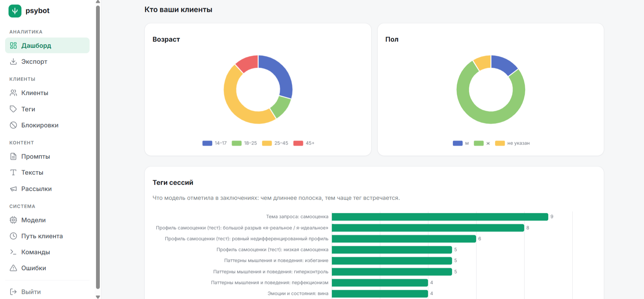Click the Теги сессий heading
This screenshot has height=299, width=644.
(x=173, y=183)
